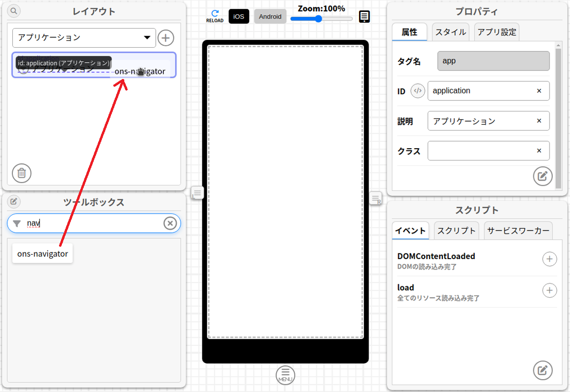Switch preview to iOS
The height and width of the screenshot is (392, 570).
tap(239, 17)
